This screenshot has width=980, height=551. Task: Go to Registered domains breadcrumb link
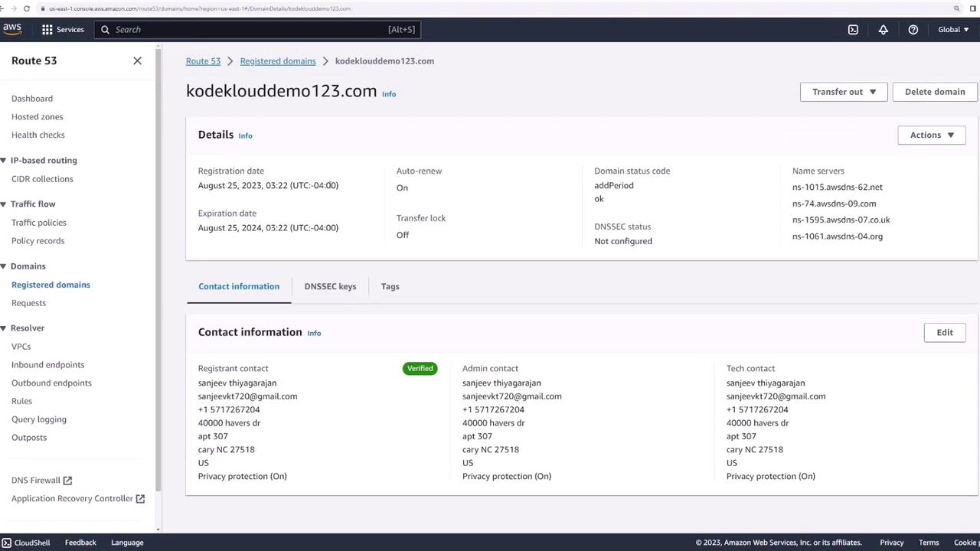277,61
